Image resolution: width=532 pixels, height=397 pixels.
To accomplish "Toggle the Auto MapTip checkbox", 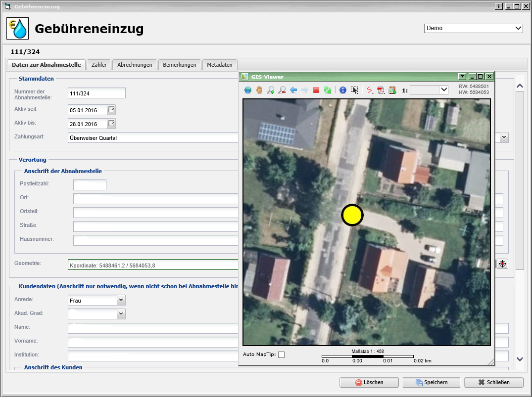I will 281,354.
